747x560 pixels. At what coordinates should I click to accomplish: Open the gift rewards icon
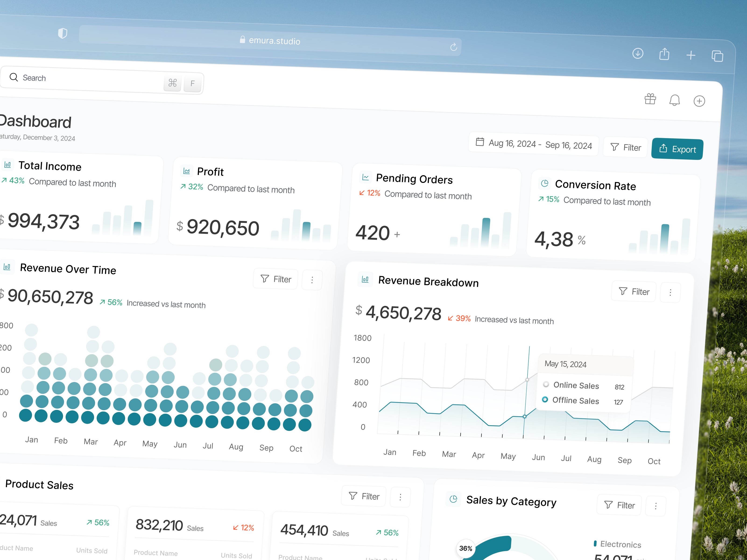(x=650, y=99)
